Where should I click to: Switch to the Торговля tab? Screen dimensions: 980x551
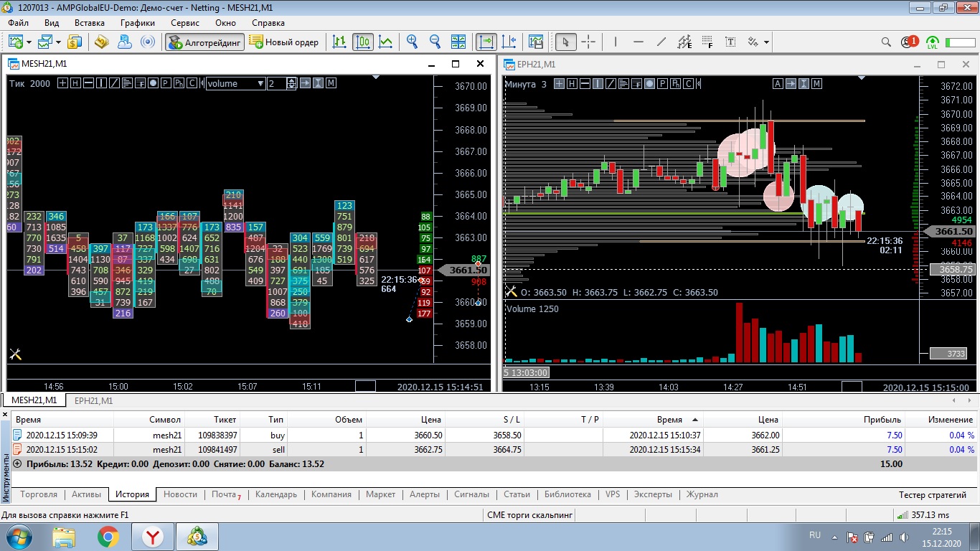click(x=39, y=494)
